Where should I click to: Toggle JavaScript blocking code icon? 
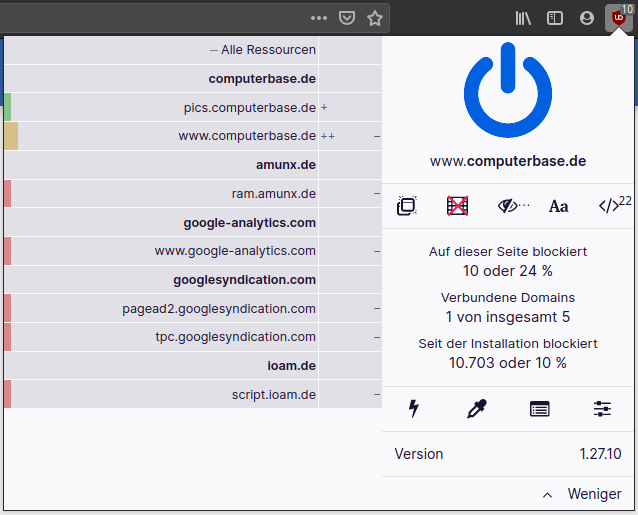609,206
